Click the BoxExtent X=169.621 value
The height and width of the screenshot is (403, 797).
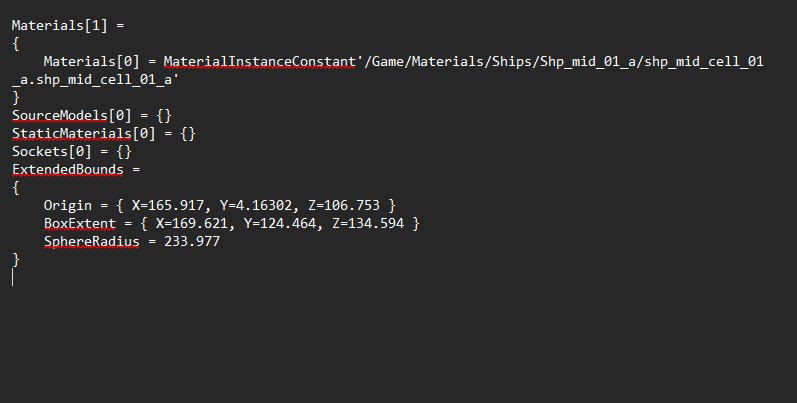(x=192, y=224)
